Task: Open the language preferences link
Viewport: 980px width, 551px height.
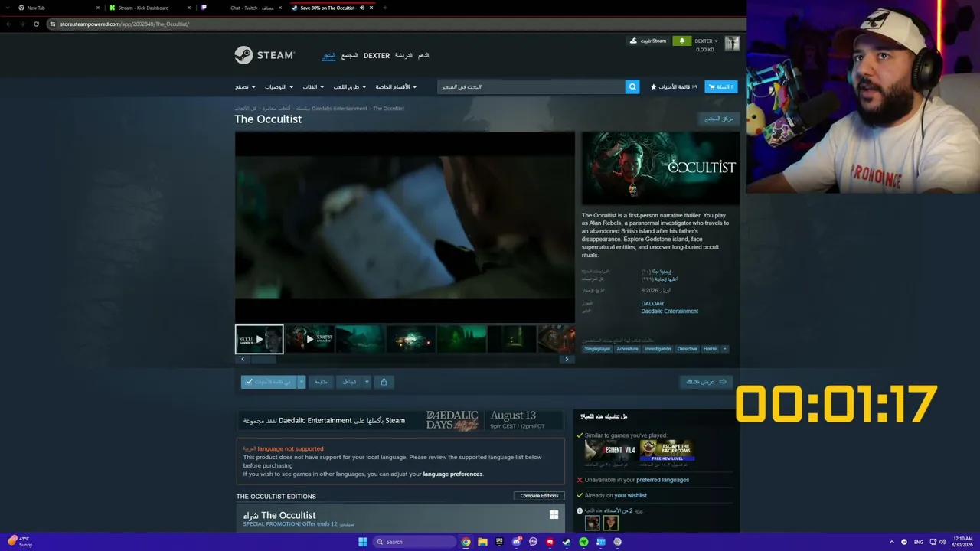Action: tap(452, 474)
